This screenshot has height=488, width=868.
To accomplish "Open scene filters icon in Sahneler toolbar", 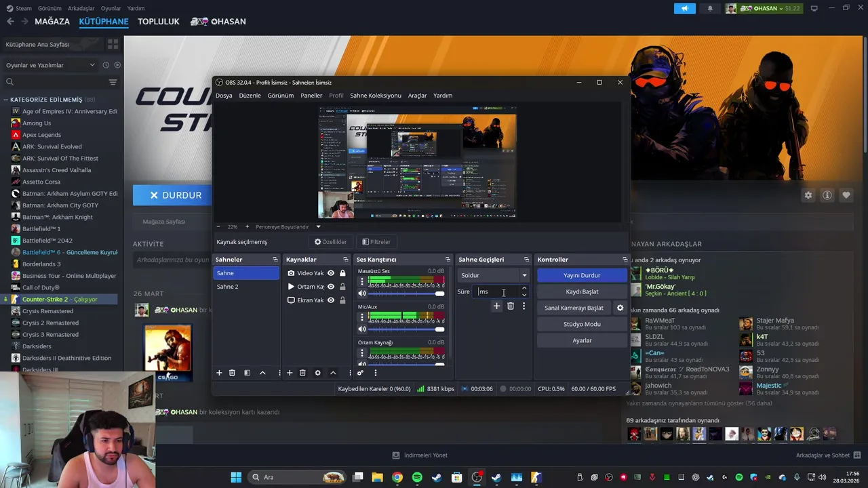I will click(x=247, y=373).
